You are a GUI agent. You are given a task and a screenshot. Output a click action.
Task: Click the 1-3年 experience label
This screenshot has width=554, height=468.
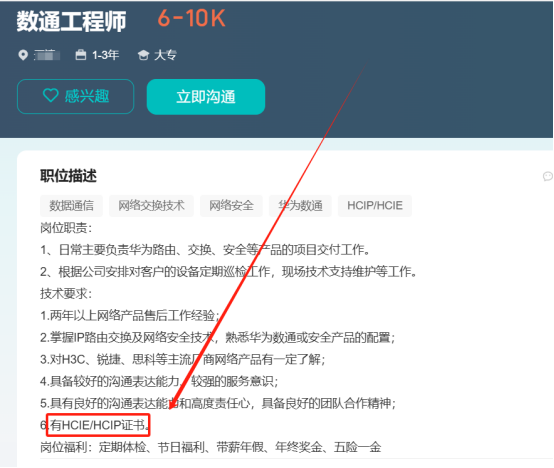[x=105, y=55]
